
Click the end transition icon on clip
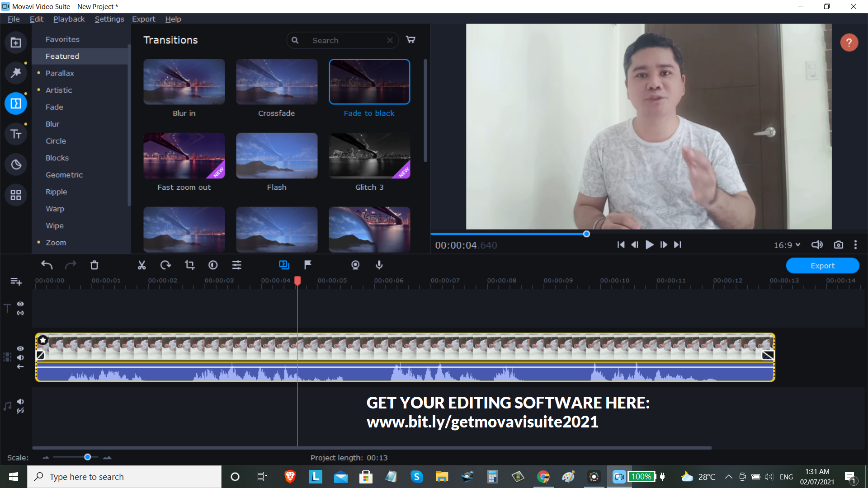pos(768,356)
